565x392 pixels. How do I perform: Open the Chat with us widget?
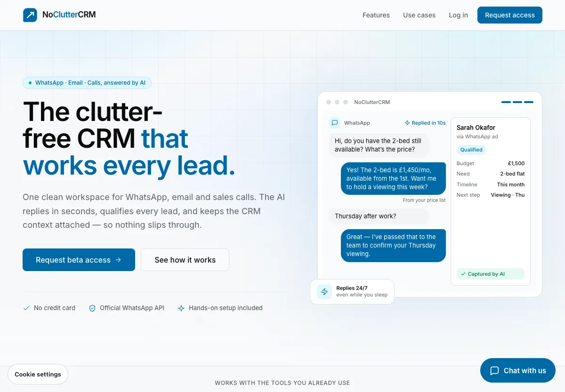point(518,370)
